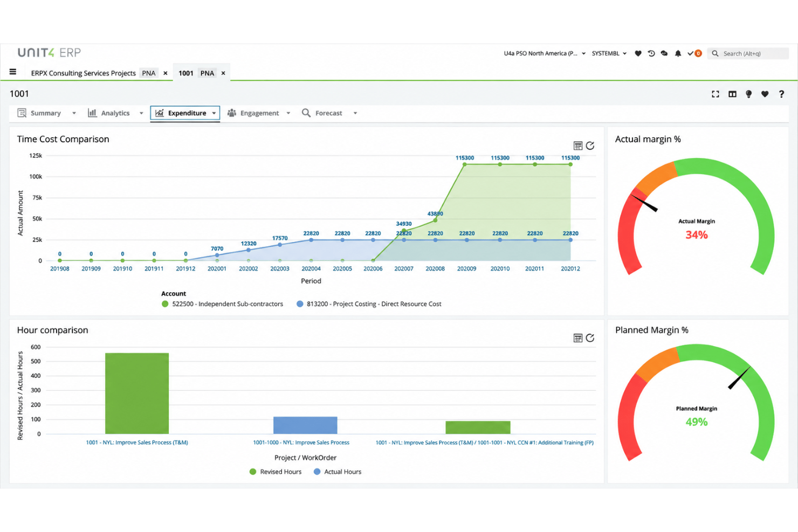Switch to the ERPX Consulting Services Projects tab
The width and height of the screenshot is (798, 532).
click(x=84, y=73)
